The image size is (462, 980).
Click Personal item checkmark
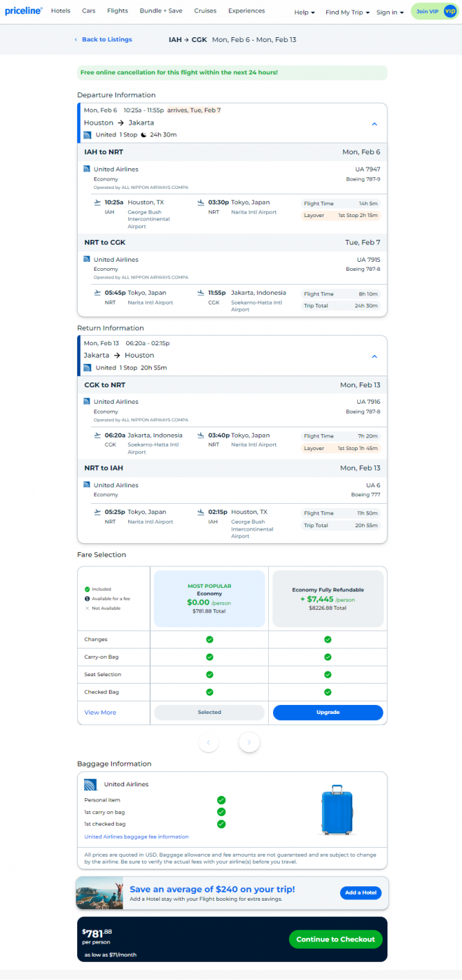coord(221,800)
